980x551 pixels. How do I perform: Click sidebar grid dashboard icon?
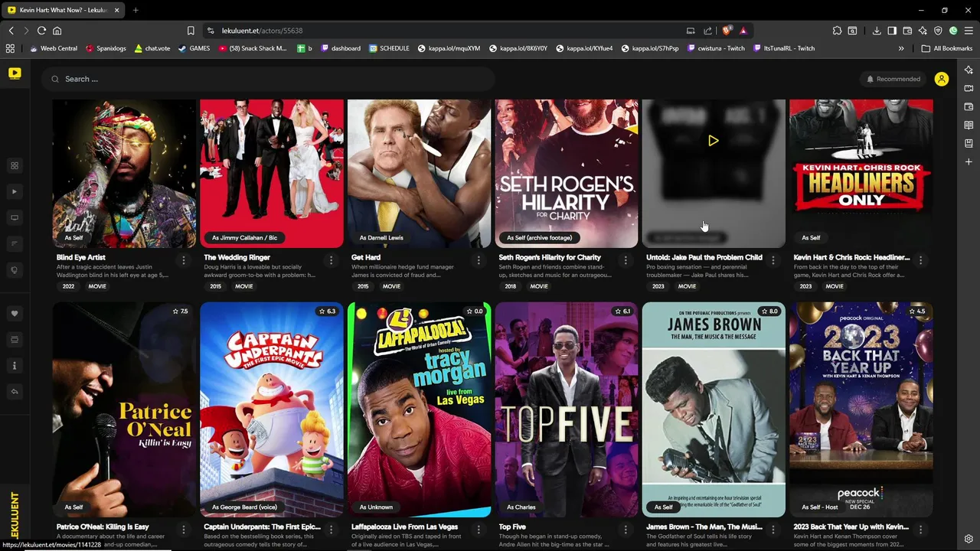pos(14,166)
